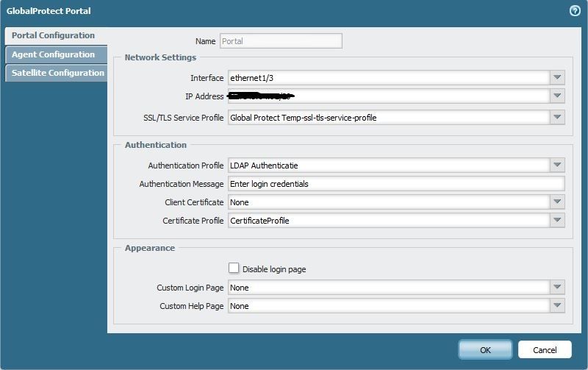Open the IP Address dropdown arrow
This screenshot has height=370, width=588.
click(557, 96)
